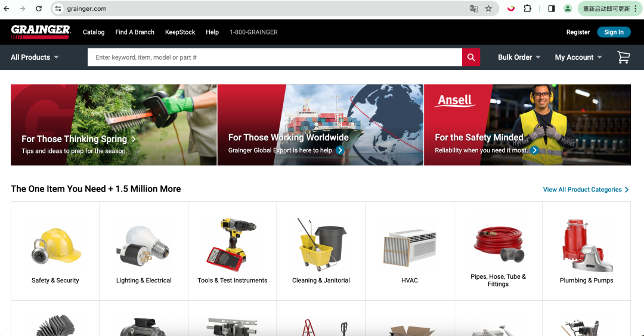Expand the My Account dropdown
This screenshot has height=336, width=644.
coord(578,57)
